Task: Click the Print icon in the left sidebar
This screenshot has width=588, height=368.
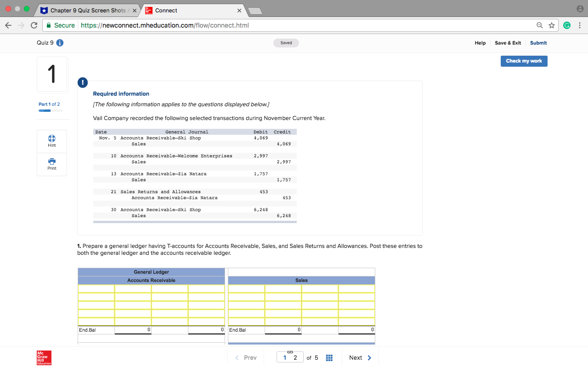Action: [x=51, y=162]
